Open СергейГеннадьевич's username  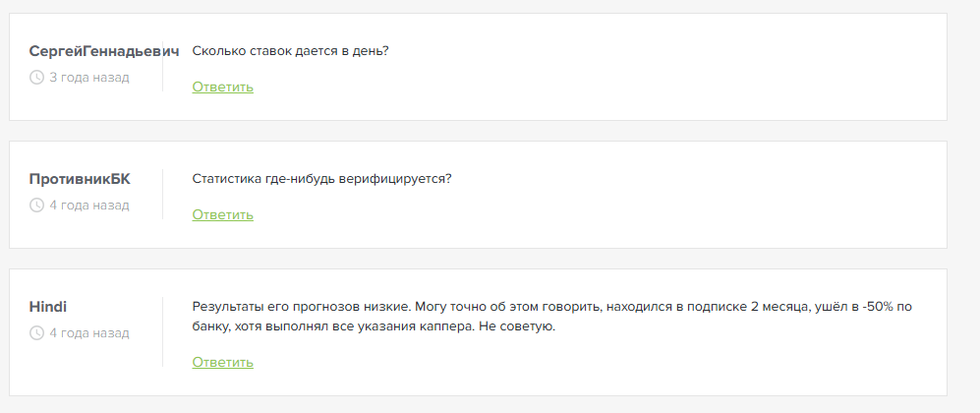click(x=104, y=51)
